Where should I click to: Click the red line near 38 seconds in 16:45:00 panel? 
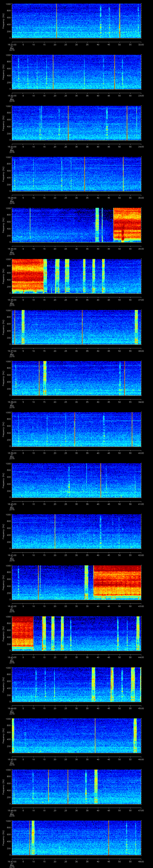point(95,736)
